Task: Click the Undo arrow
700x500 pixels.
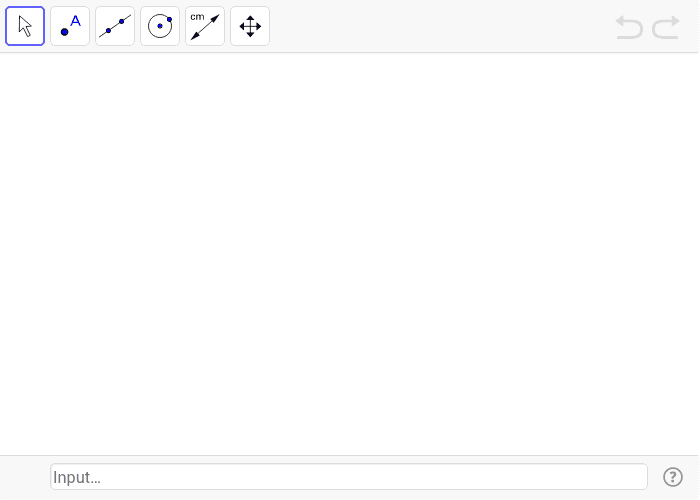Action: (629, 27)
